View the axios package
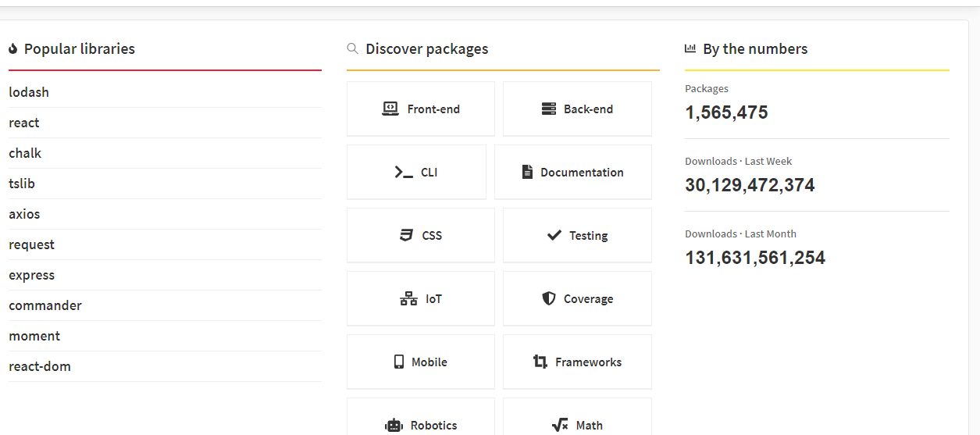This screenshot has width=980, height=435. [24, 214]
